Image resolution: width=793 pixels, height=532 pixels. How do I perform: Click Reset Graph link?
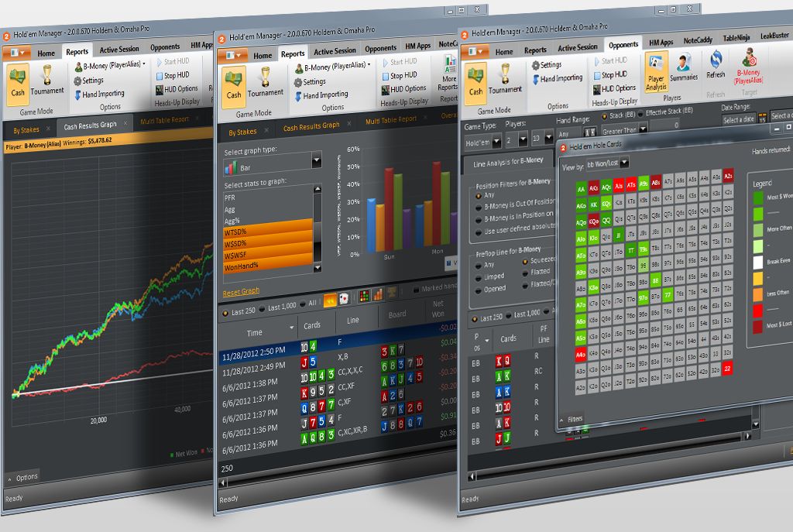(241, 292)
